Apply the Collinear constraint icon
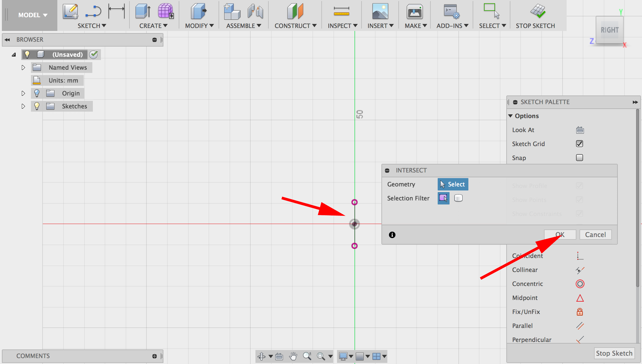 pyautogui.click(x=580, y=270)
